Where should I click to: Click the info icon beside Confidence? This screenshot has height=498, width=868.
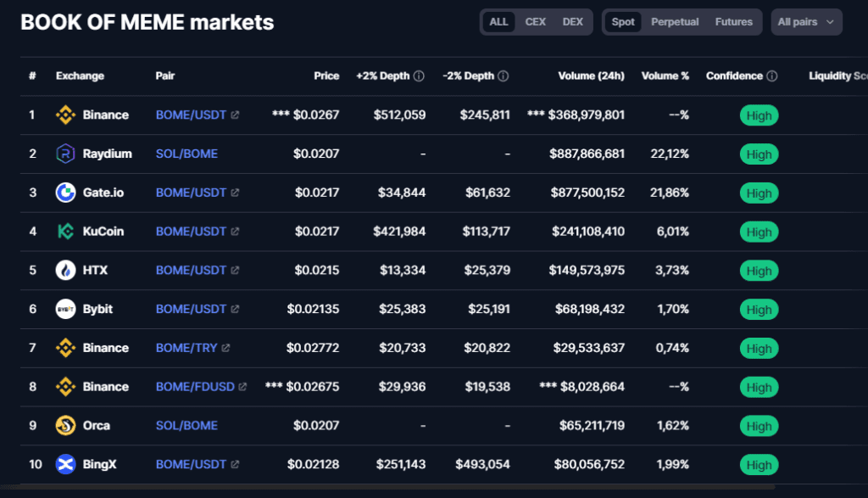coord(771,76)
